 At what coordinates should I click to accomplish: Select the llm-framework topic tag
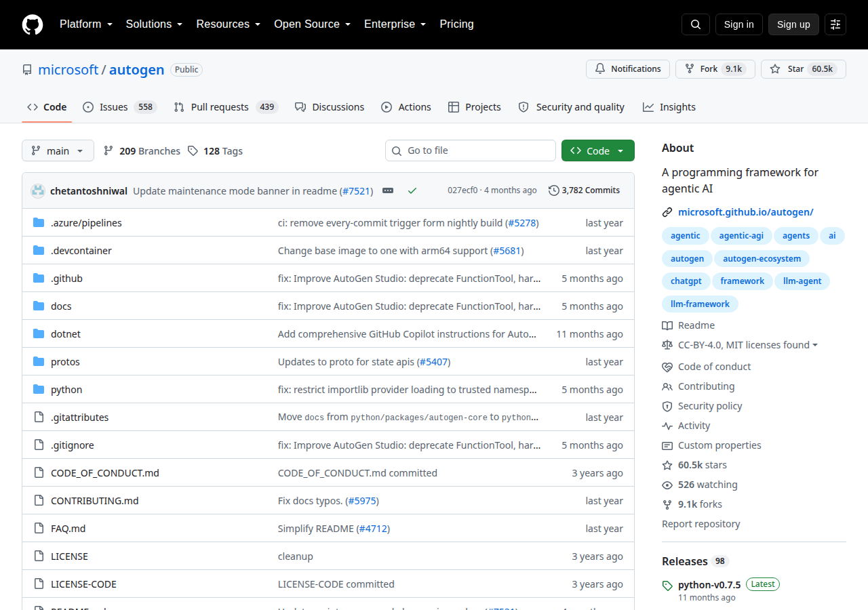pyautogui.click(x=700, y=304)
